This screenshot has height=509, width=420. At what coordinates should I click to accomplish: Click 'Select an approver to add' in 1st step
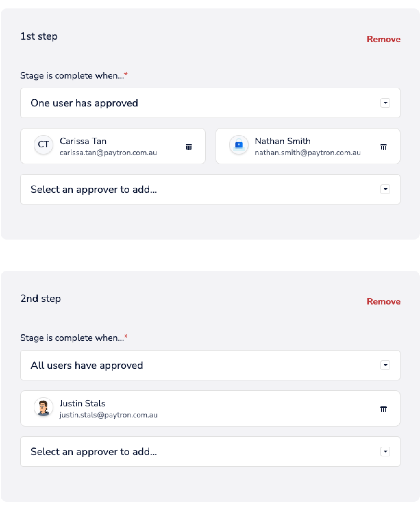(x=94, y=189)
